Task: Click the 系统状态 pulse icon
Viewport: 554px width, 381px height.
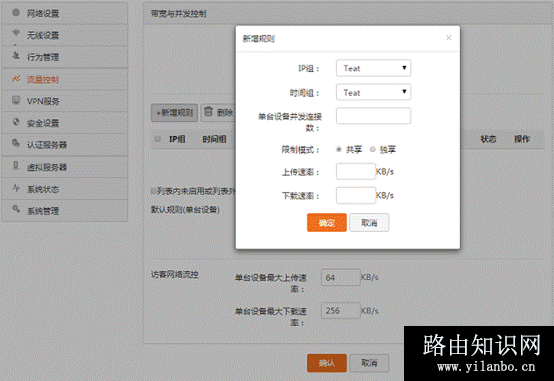Action: [16, 188]
